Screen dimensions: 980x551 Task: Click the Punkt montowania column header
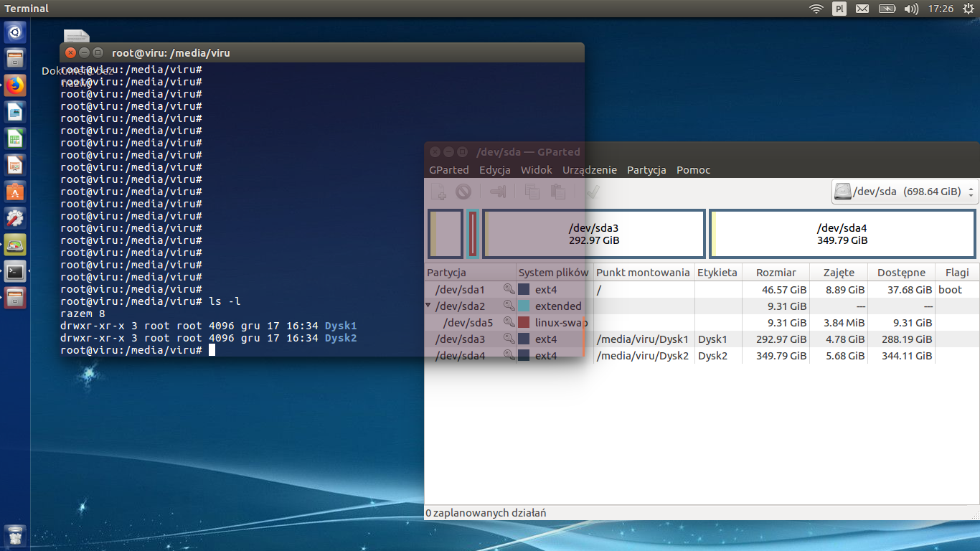coord(644,273)
